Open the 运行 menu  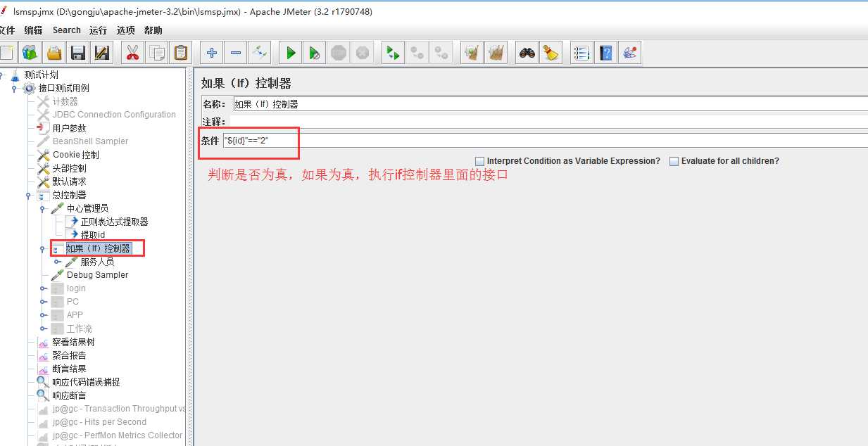click(x=98, y=30)
